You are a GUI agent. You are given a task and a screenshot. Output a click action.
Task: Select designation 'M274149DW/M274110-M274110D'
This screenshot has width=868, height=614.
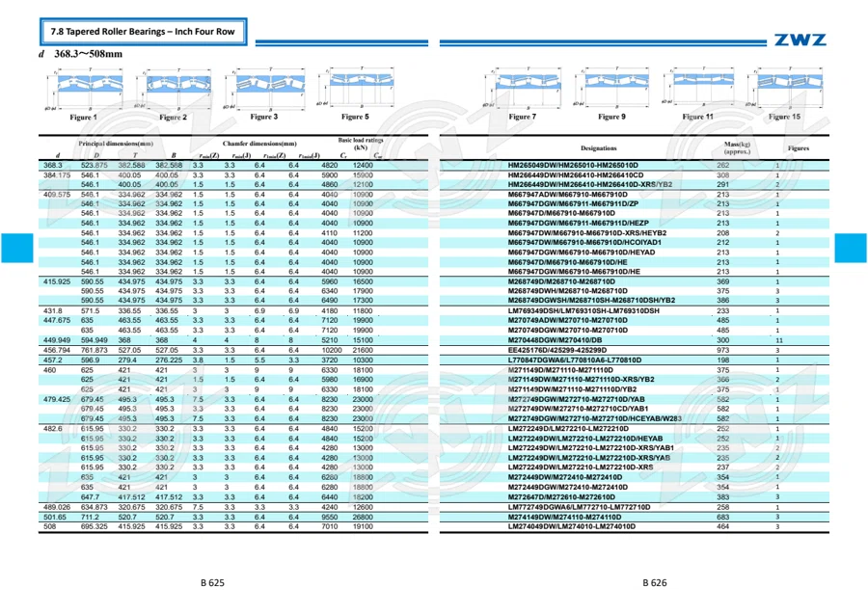pos(564,518)
